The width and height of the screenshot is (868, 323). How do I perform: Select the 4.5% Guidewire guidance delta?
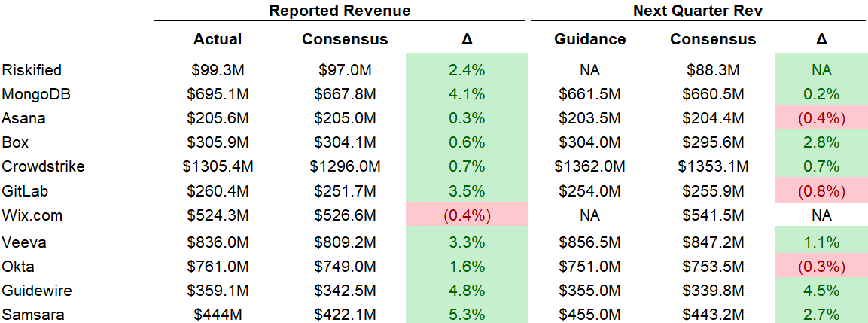click(x=821, y=291)
